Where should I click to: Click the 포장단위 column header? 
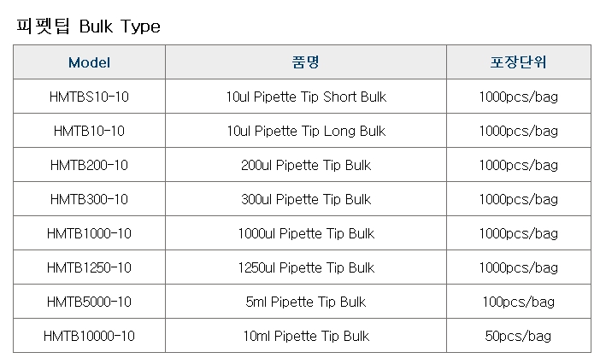(x=519, y=62)
